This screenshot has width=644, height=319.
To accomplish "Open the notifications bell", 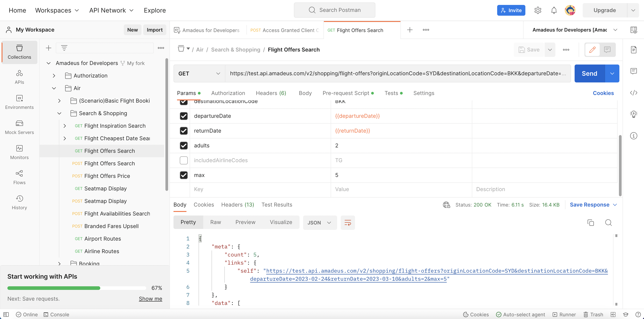I will pos(554,10).
